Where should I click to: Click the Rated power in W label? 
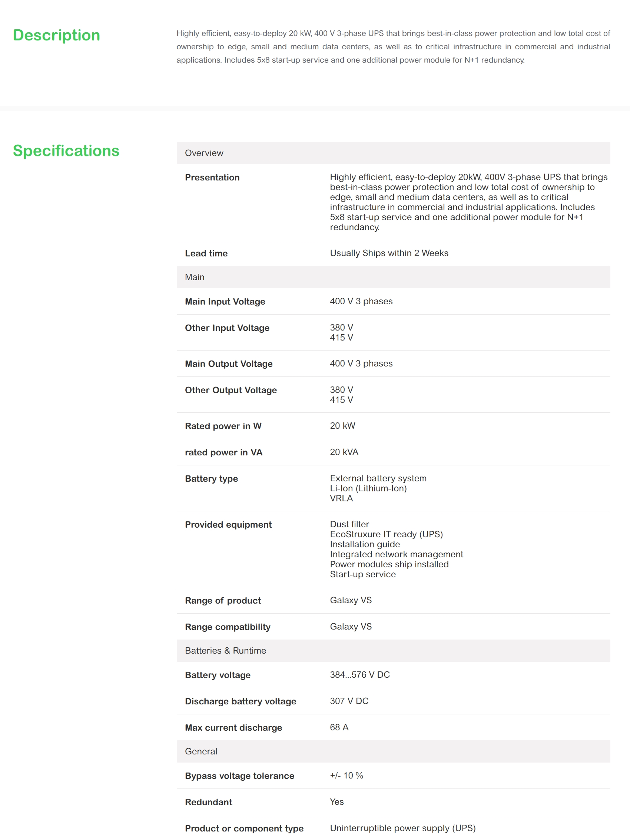coord(223,426)
